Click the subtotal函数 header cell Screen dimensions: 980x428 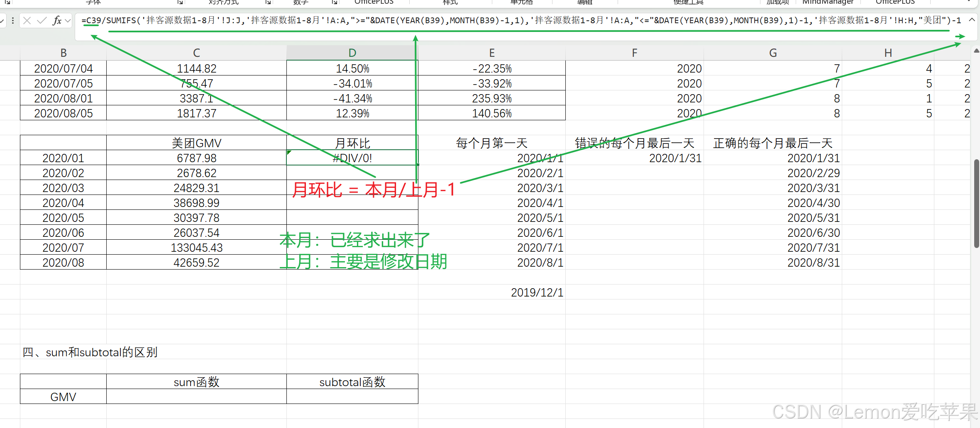coord(352,382)
